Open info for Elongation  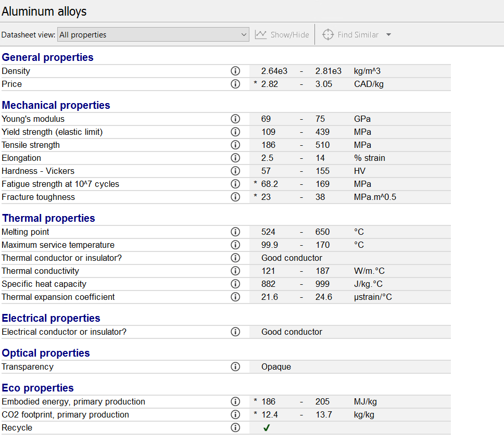[235, 158]
